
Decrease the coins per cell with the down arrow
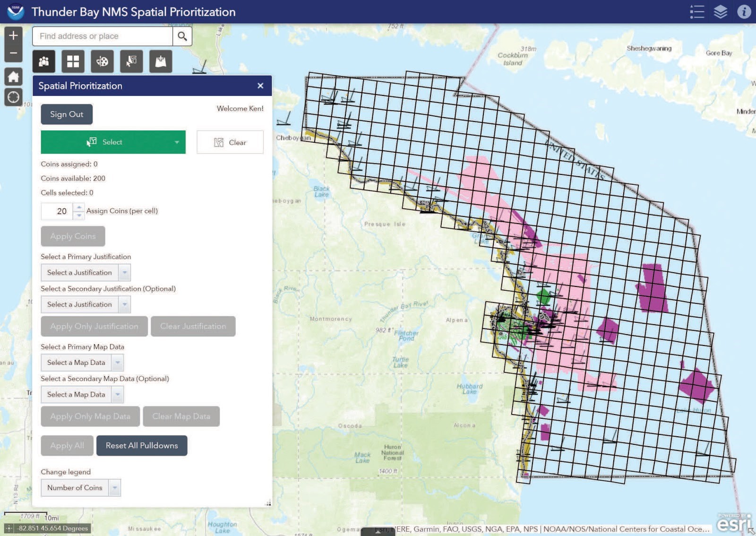(x=79, y=216)
